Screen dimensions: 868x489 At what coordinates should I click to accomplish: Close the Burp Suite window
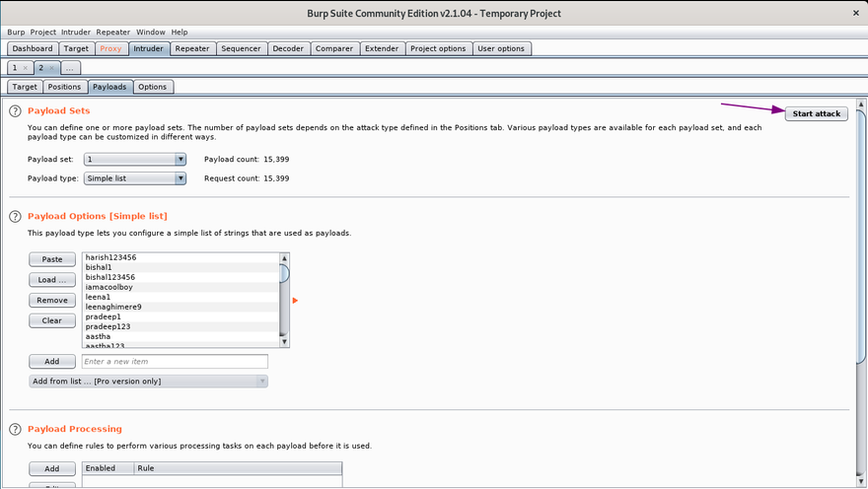[x=856, y=13]
